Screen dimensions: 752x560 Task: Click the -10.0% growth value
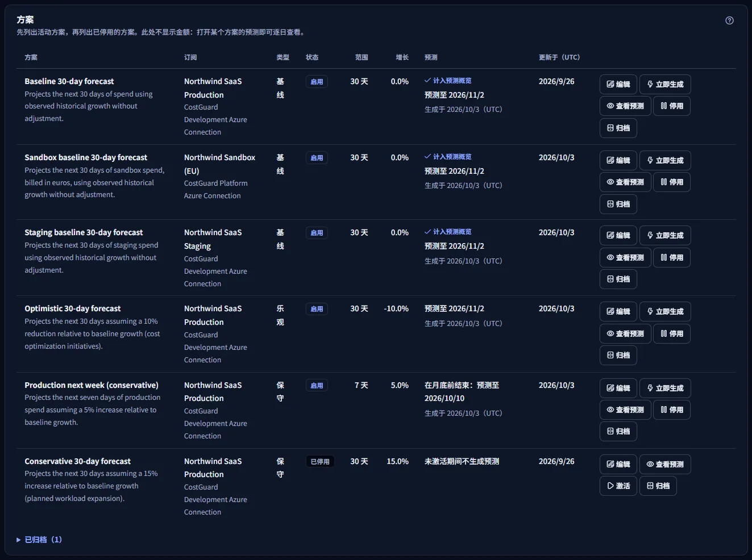396,308
